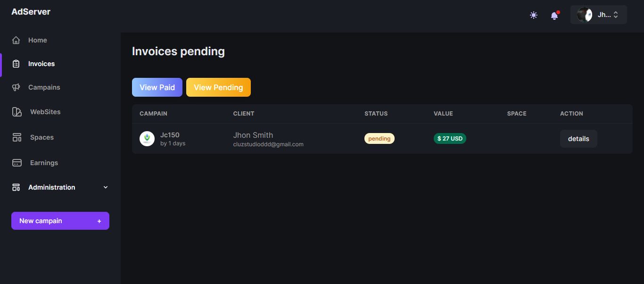Image resolution: width=644 pixels, height=284 pixels.
Task: Open details for Jc150 invoice
Action: (x=578, y=139)
